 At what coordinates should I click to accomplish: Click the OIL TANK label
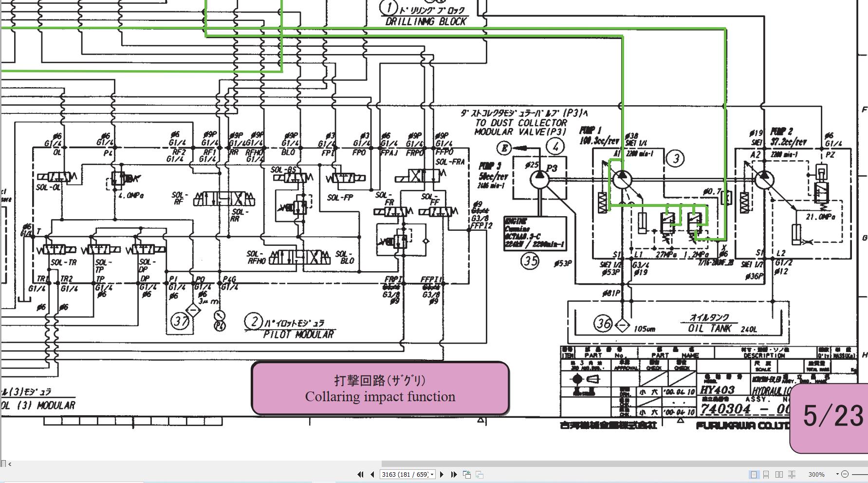(x=710, y=328)
